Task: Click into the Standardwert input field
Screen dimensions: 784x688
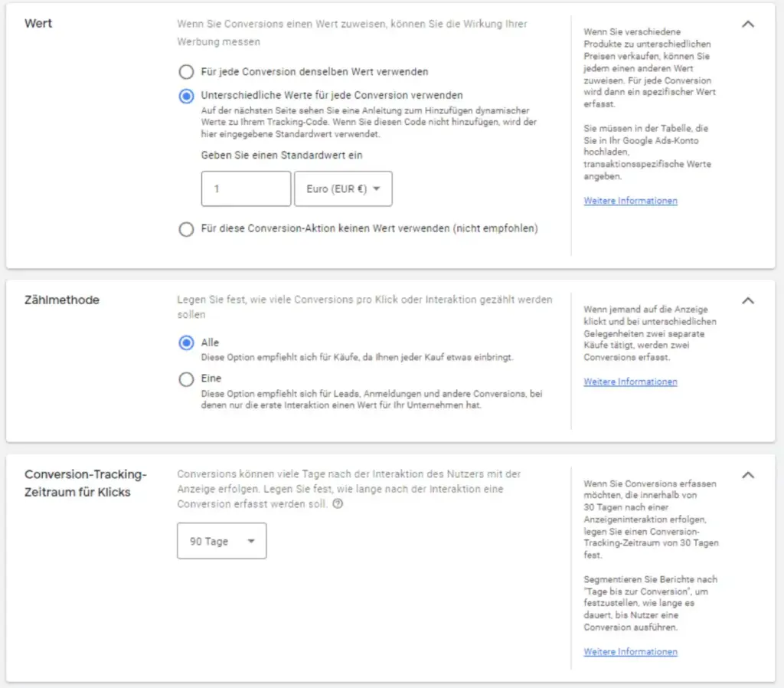Action: pyautogui.click(x=246, y=188)
